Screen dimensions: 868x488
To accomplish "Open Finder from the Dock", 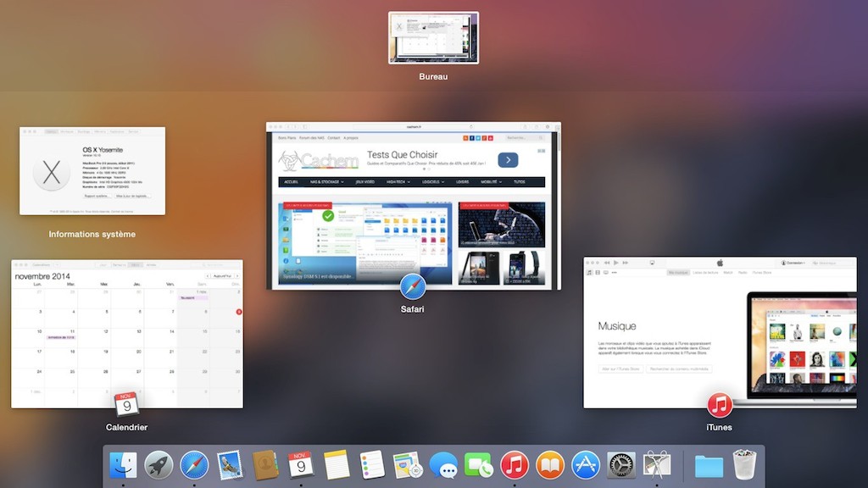I will pyautogui.click(x=123, y=465).
